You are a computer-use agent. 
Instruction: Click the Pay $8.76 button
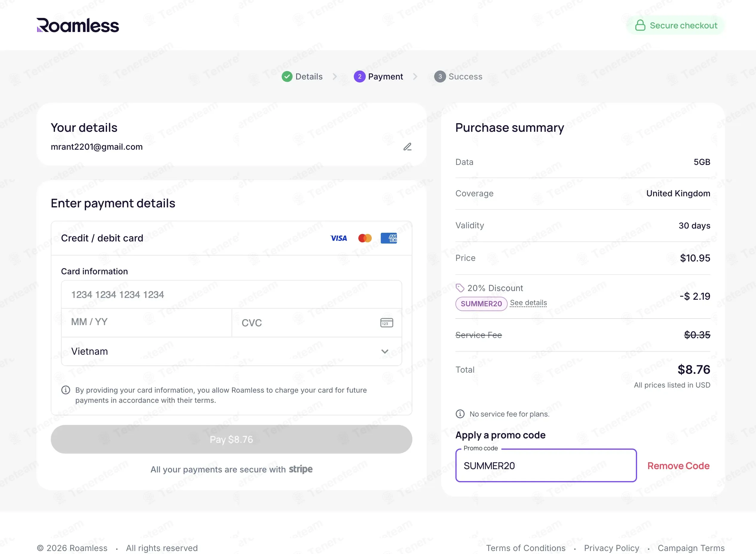coord(231,439)
